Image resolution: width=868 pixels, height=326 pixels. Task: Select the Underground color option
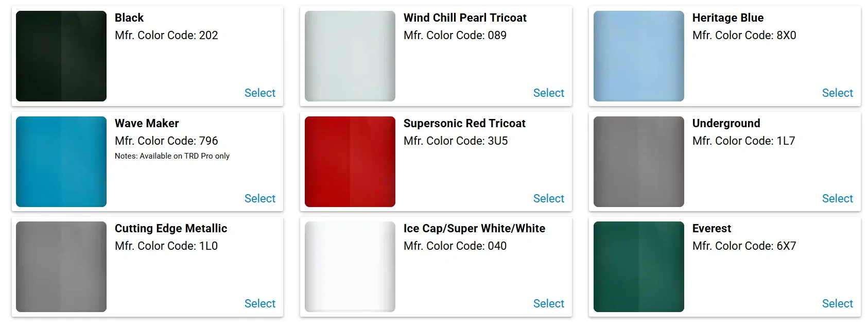838,198
